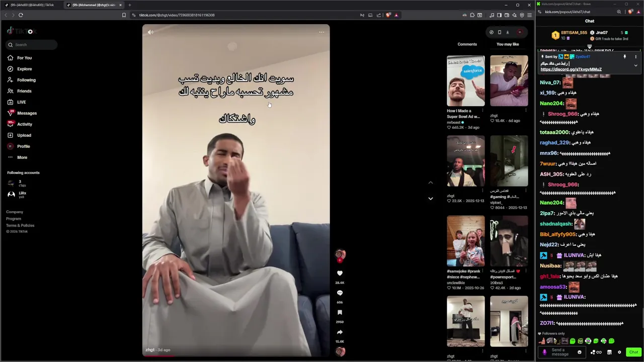Switch to the Comments tab
644x362 pixels.
(467, 44)
